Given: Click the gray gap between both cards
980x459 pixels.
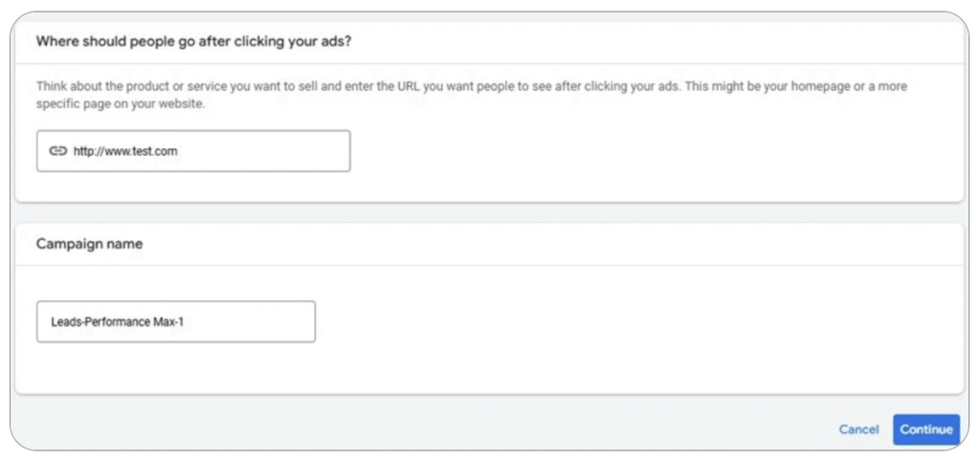Looking at the screenshot, I should pyautogui.click(x=489, y=213).
